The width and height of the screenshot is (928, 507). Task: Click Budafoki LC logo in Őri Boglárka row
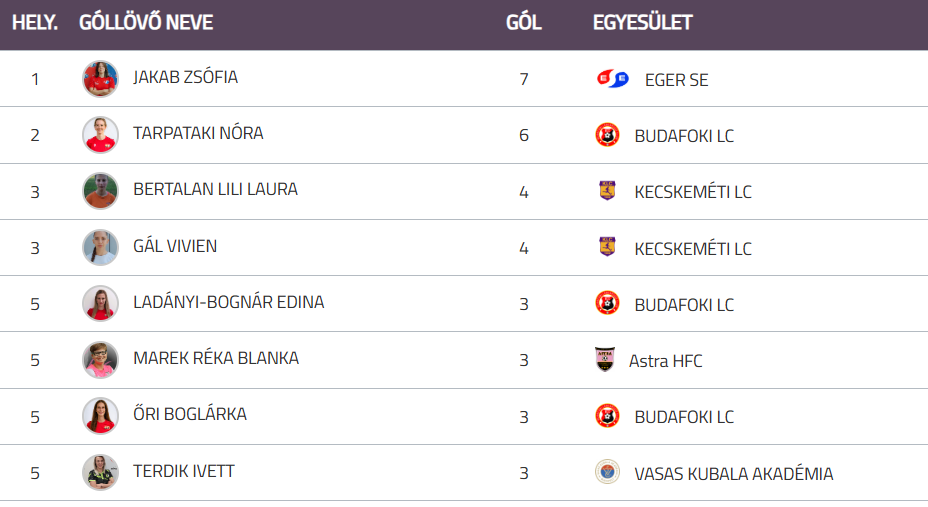click(607, 416)
